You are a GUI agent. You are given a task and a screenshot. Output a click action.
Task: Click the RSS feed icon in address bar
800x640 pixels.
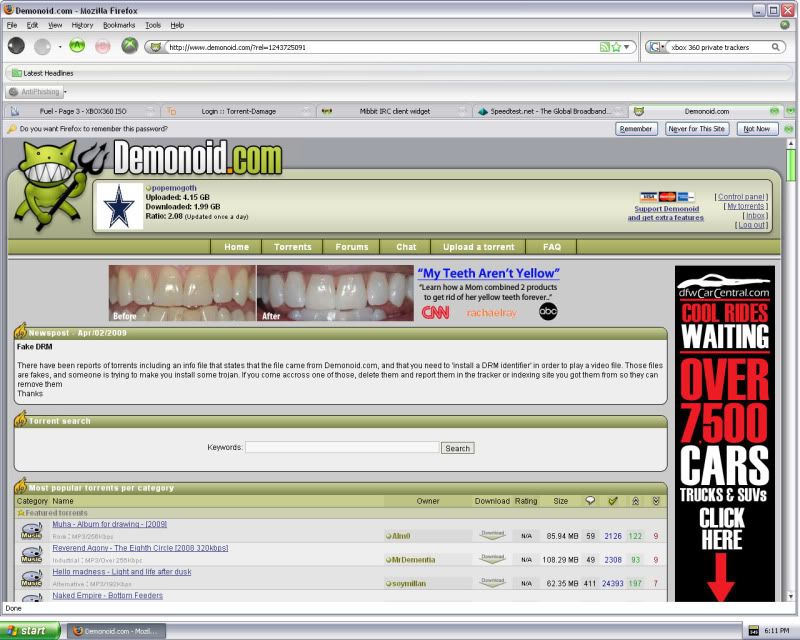[x=605, y=47]
